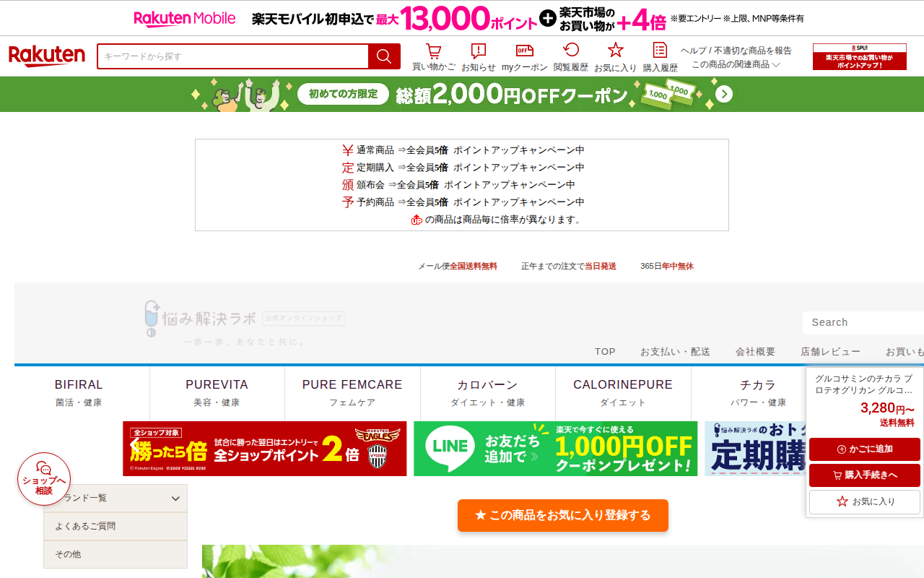Image resolution: width=924 pixels, height=578 pixels.
Task: Open shop reviews (店舗レビュー) tab
Action: coord(830,352)
